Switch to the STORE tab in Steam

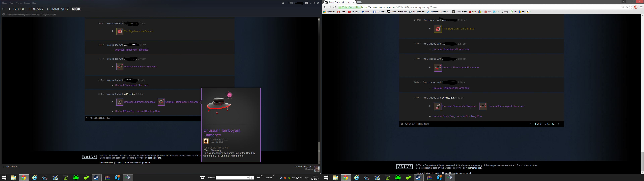[x=19, y=9]
